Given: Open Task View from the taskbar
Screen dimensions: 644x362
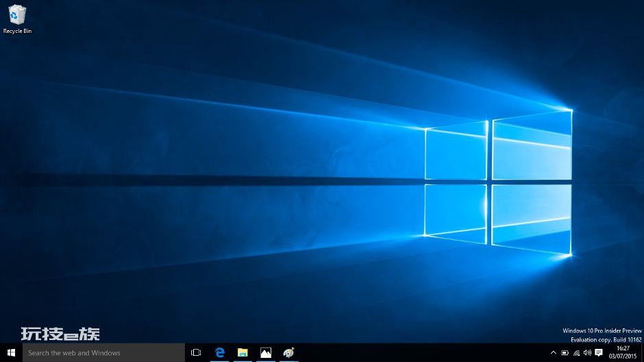Looking at the screenshot, I should click(196, 352).
